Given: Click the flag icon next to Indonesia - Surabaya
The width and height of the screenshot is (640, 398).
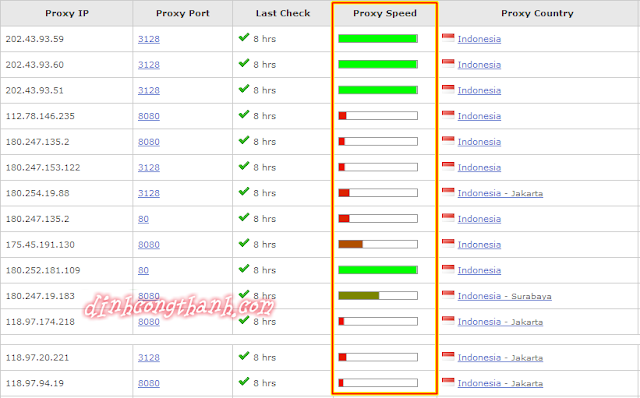Looking at the screenshot, I should click(448, 295).
